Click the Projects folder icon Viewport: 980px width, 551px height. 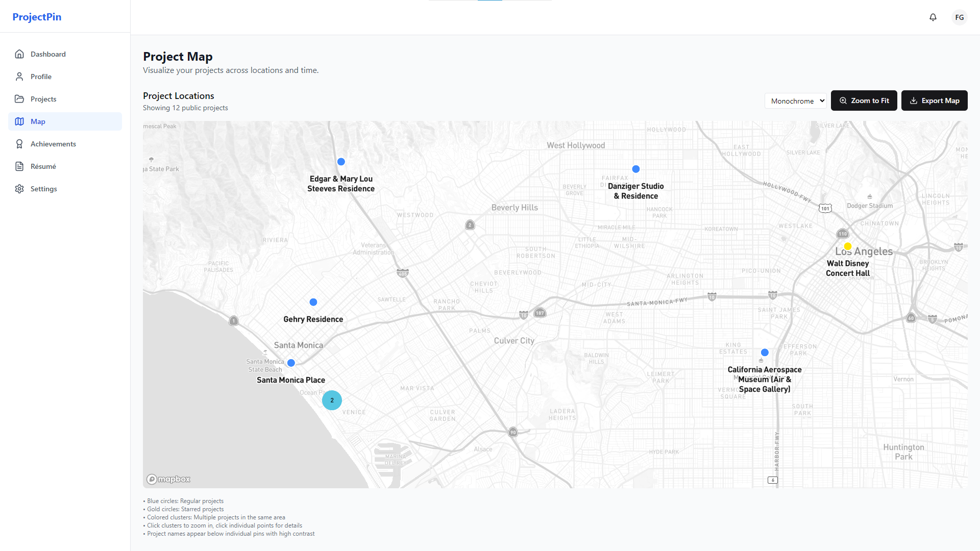click(x=19, y=99)
